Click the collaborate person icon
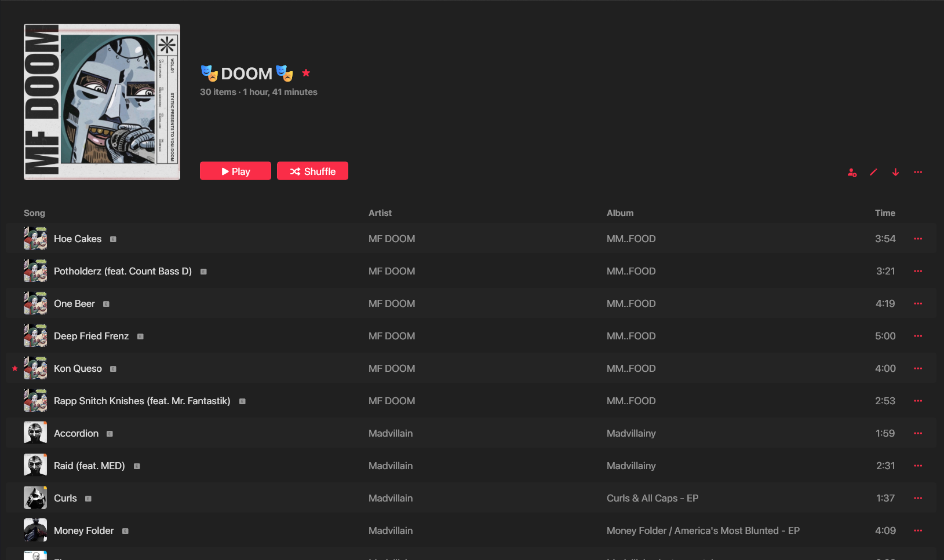Image resolution: width=944 pixels, height=560 pixels. (x=852, y=172)
